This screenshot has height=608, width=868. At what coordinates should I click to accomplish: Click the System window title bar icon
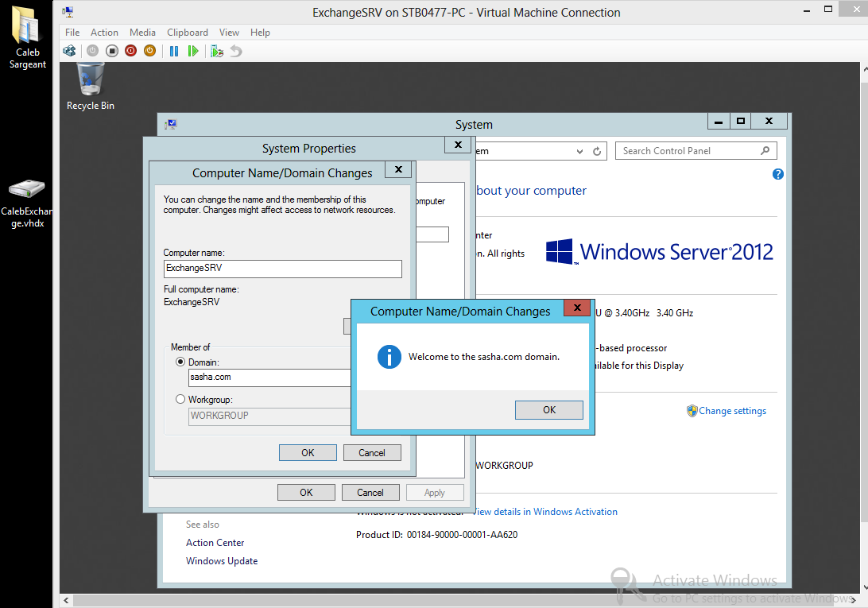(170, 124)
